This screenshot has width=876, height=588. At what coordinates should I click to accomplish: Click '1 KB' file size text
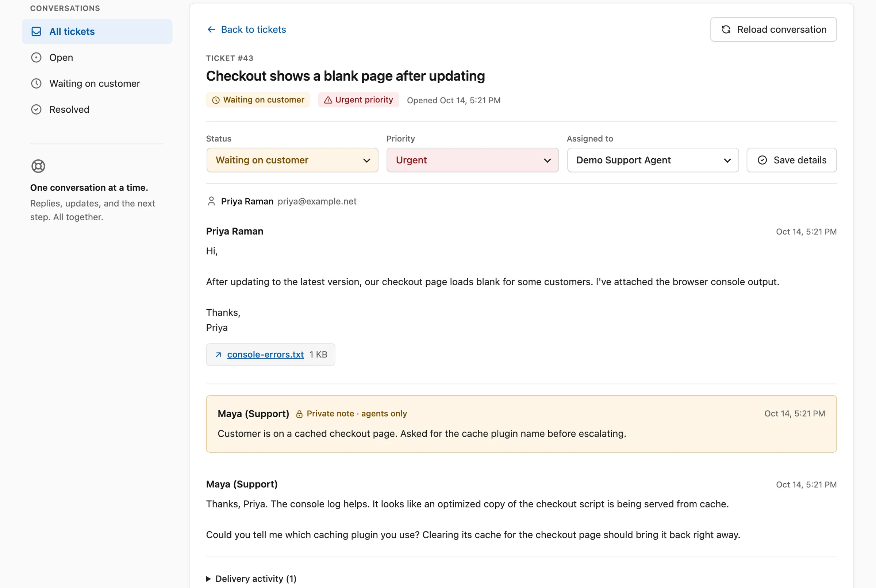click(318, 355)
